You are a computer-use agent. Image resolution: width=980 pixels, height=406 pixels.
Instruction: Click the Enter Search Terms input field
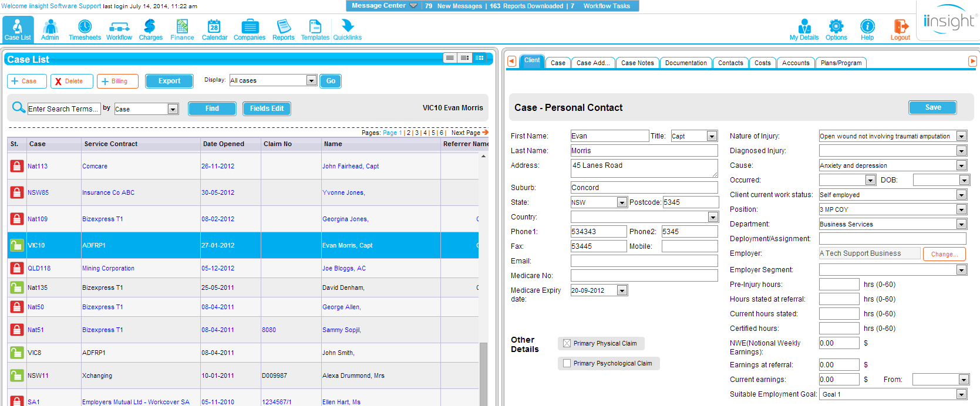[x=63, y=109]
